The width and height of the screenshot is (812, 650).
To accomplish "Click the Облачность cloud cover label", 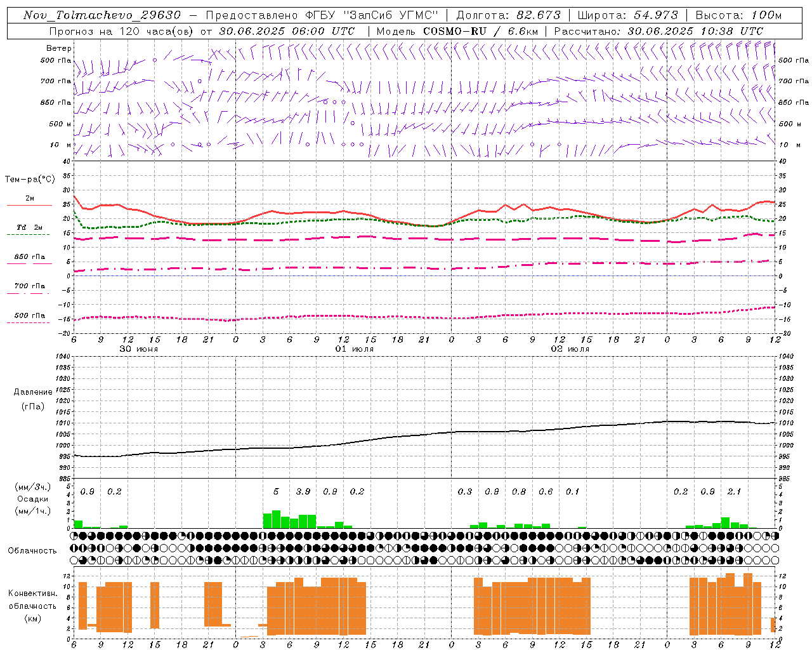I will 32,550.
